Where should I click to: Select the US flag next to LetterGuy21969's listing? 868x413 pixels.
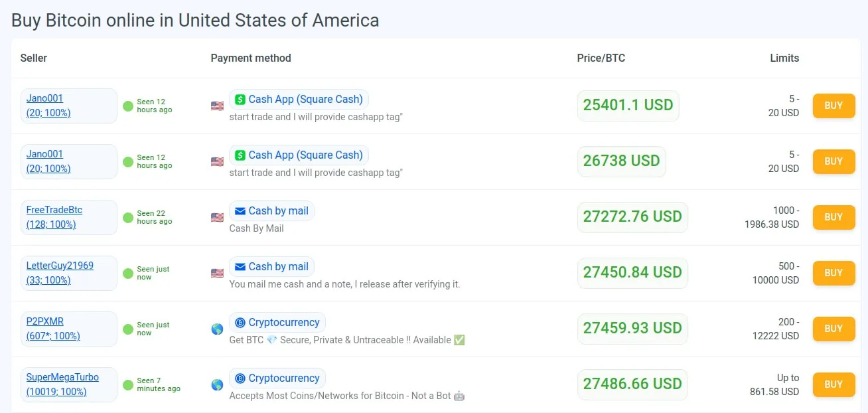[x=216, y=273]
